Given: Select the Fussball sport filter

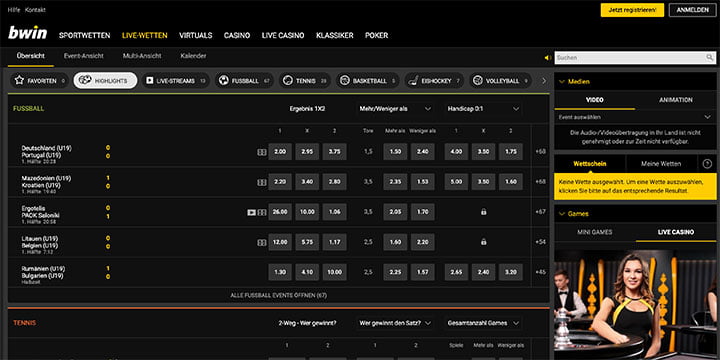Looking at the screenshot, I should pos(245,81).
